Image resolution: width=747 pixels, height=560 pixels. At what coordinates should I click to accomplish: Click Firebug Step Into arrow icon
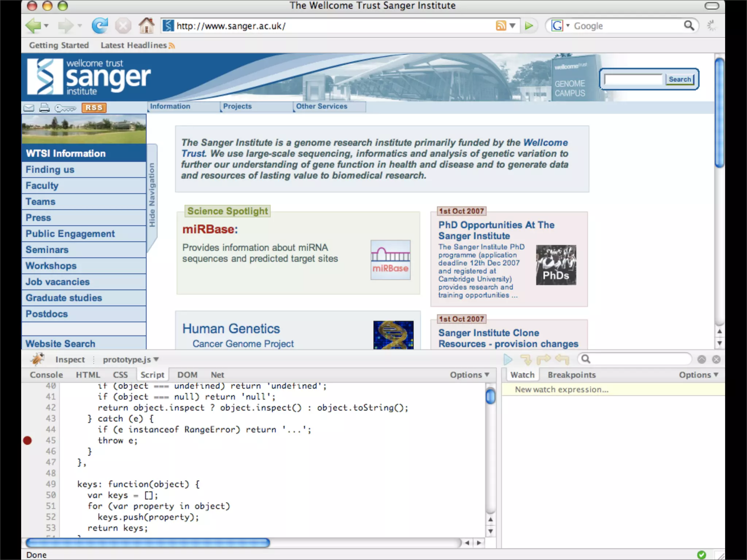pyautogui.click(x=526, y=359)
